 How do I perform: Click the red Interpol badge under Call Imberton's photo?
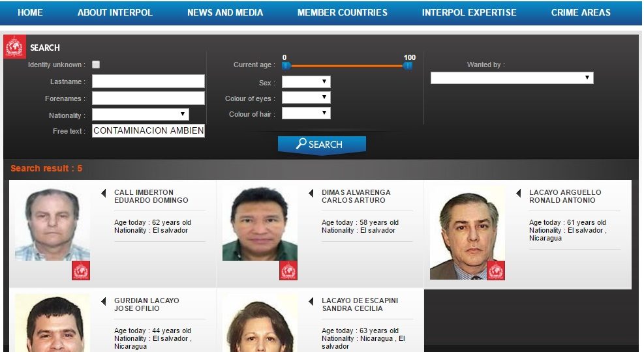[x=81, y=271]
